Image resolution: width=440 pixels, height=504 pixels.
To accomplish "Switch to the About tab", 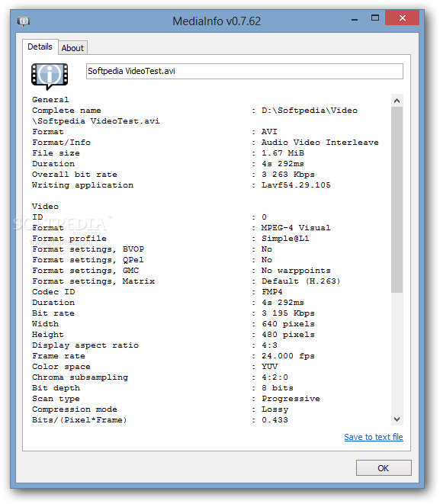I will point(72,48).
